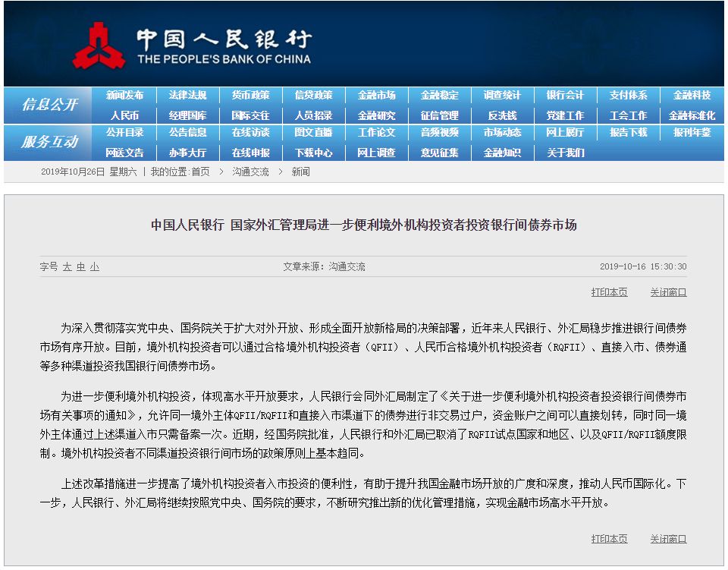Go to 工会工作 section
This screenshot has height=570, width=728.
pos(628,115)
